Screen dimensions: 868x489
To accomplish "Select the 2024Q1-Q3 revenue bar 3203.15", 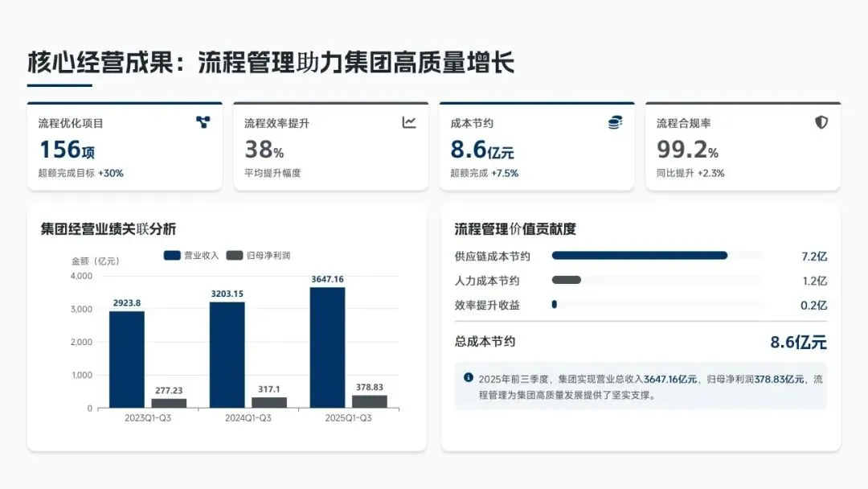I will 227,355.
